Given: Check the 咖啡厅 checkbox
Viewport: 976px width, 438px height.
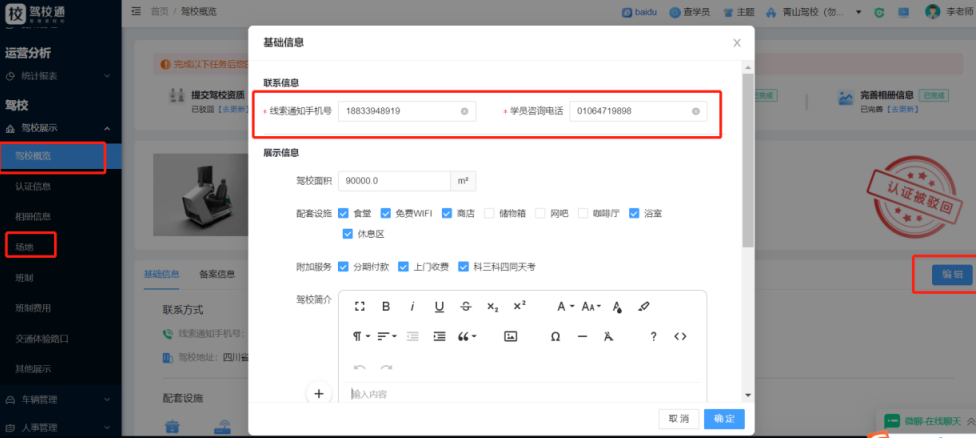Looking at the screenshot, I should coord(583,213).
